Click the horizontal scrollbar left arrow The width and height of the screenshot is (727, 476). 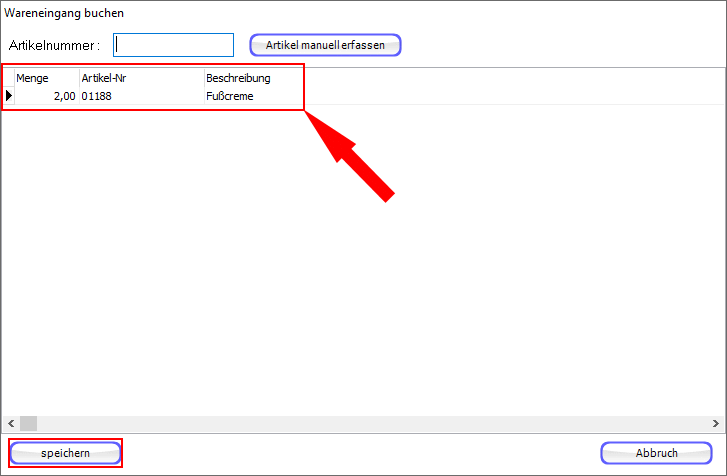[x=9, y=423]
